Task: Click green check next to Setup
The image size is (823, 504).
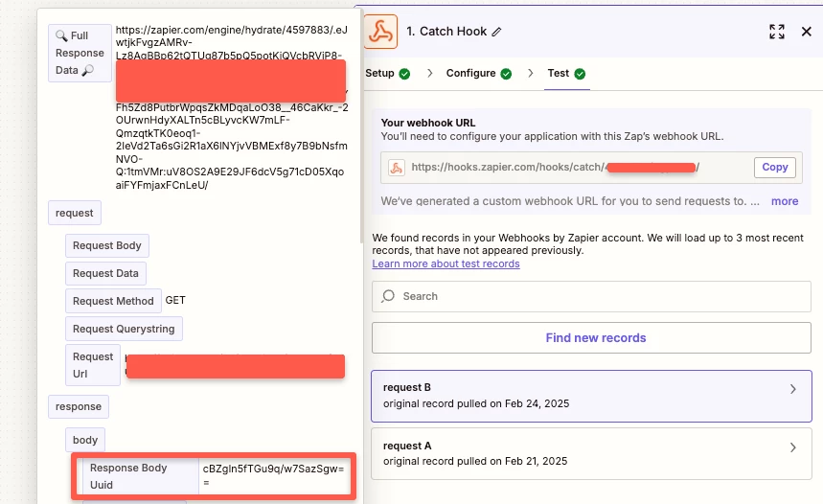Action: click(404, 74)
